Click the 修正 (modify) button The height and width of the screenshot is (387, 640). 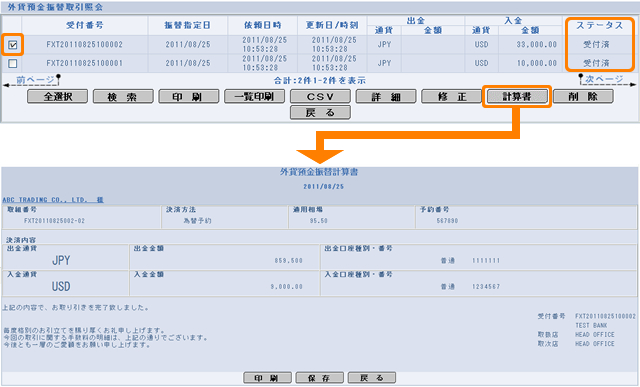tap(452, 97)
